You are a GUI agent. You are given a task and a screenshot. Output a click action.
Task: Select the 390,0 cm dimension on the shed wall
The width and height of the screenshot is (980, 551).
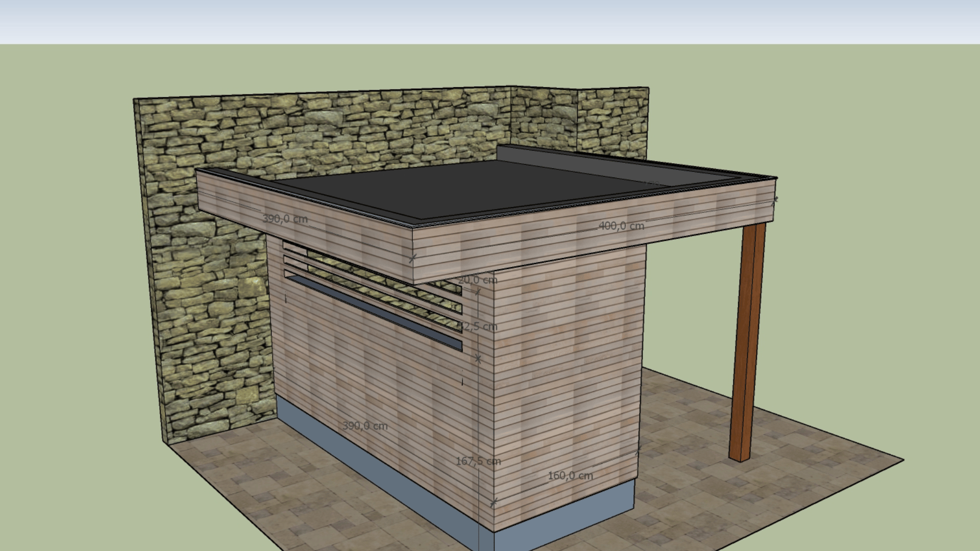point(364,425)
